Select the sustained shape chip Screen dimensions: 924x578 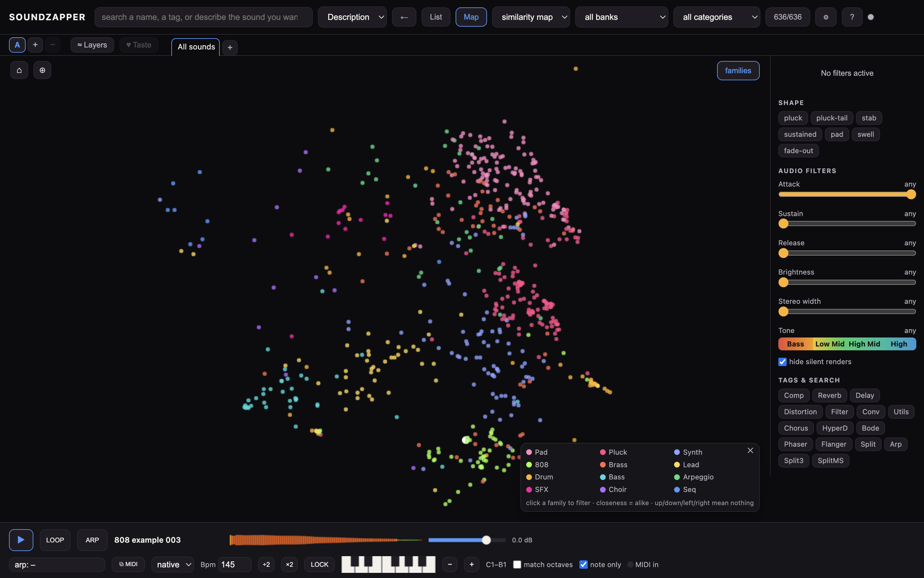[800, 134]
